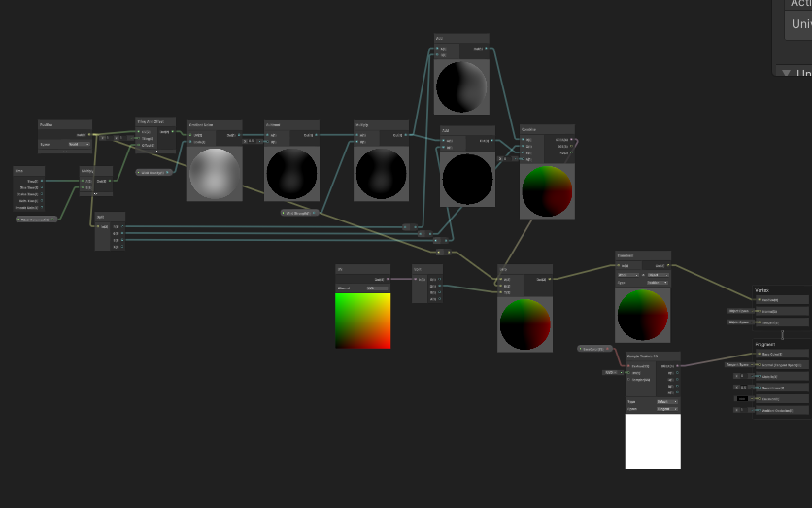This screenshot has height=508, width=812.
Task: Click the Time node's Time output port
Action: tap(41, 181)
